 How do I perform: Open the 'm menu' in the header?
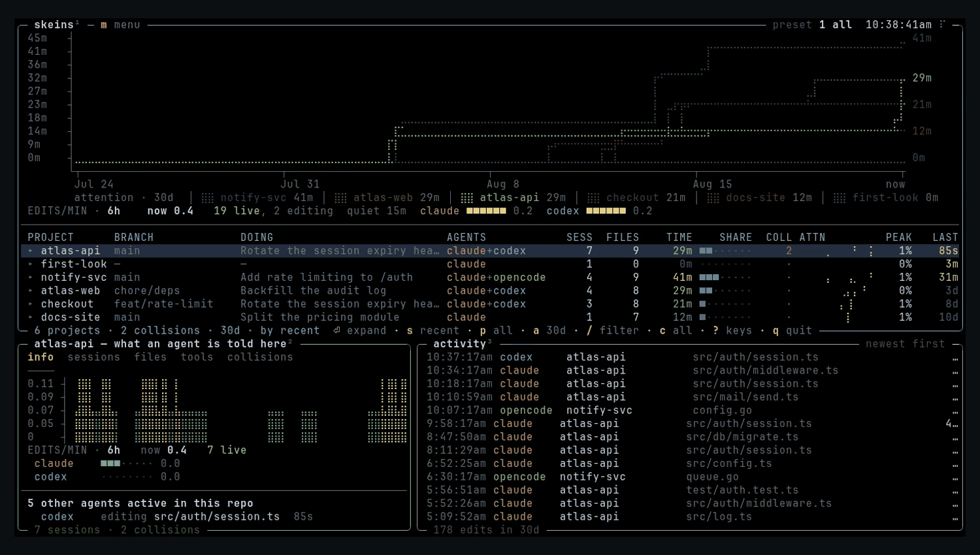tap(120, 25)
